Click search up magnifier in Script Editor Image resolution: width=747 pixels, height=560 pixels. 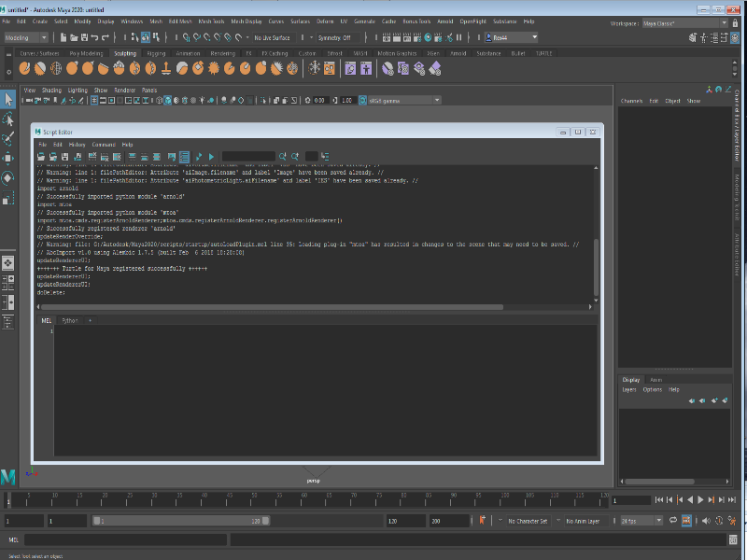295,156
